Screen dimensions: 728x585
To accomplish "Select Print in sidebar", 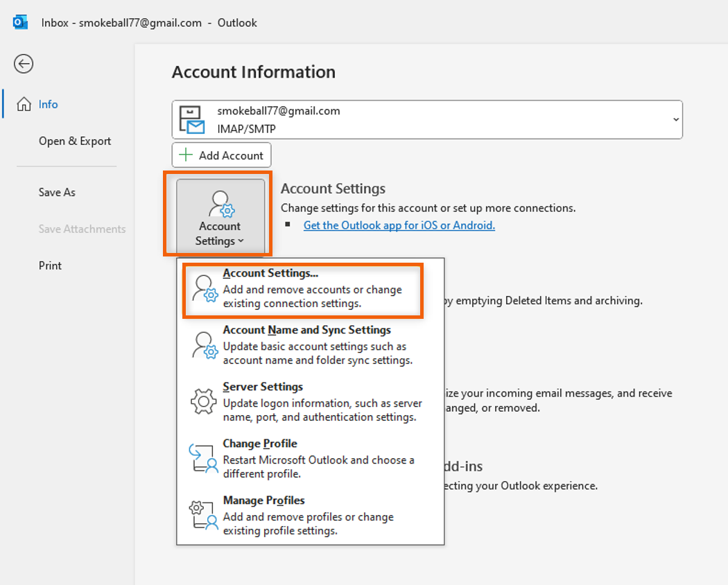I will [x=50, y=265].
